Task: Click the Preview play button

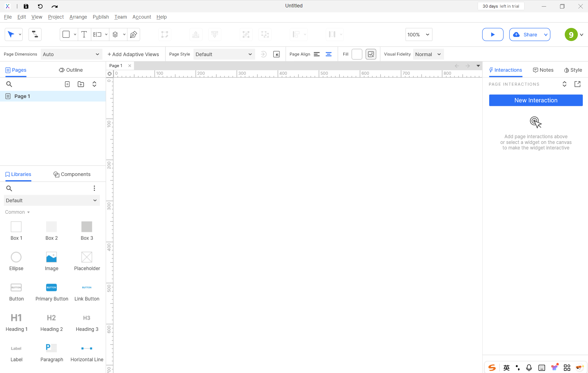Action: pos(492,34)
